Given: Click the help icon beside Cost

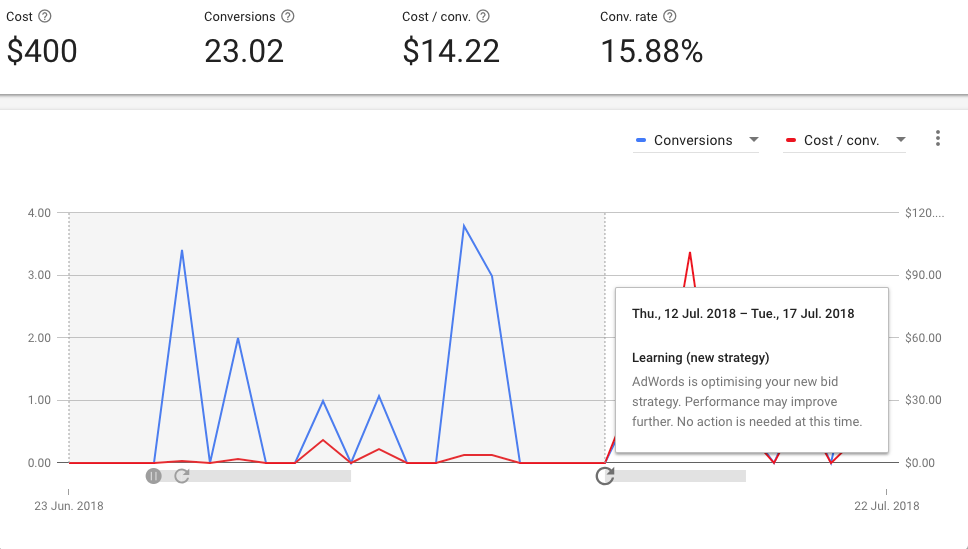Looking at the screenshot, I should pos(45,17).
